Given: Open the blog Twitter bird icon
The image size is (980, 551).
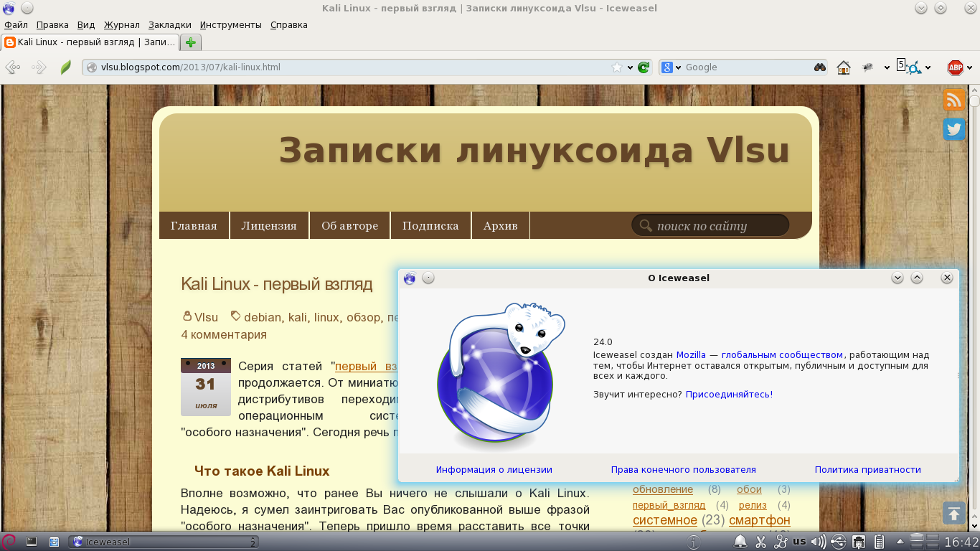Looking at the screenshot, I should 954,129.
